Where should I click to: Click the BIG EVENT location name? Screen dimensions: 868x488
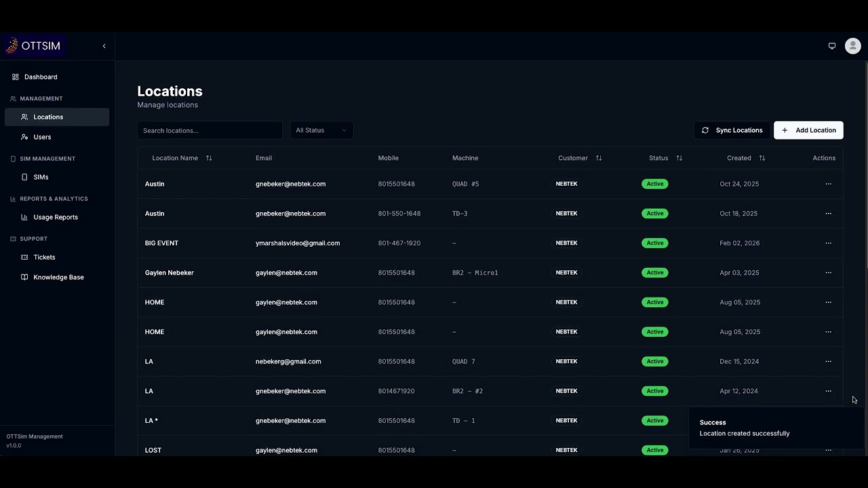[161, 243]
